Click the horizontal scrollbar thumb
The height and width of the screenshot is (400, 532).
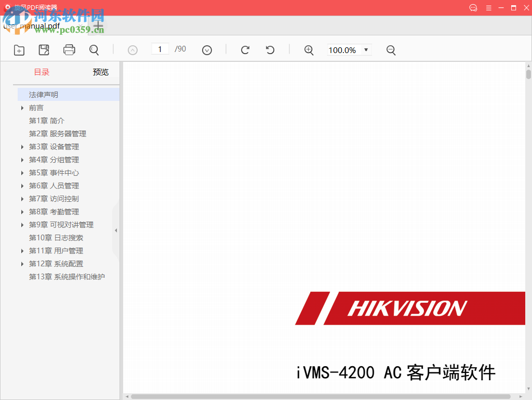point(321,396)
